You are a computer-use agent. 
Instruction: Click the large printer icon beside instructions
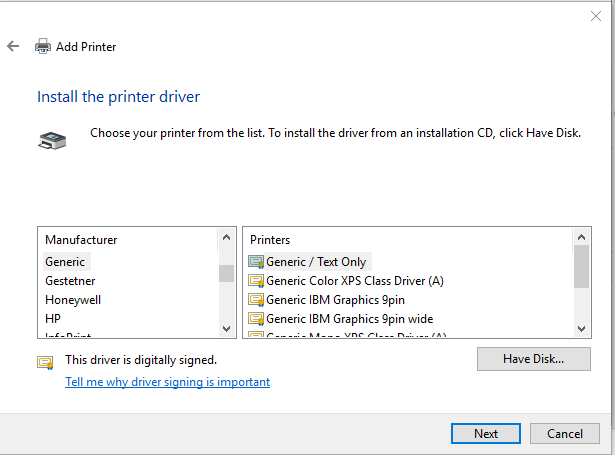52,139
